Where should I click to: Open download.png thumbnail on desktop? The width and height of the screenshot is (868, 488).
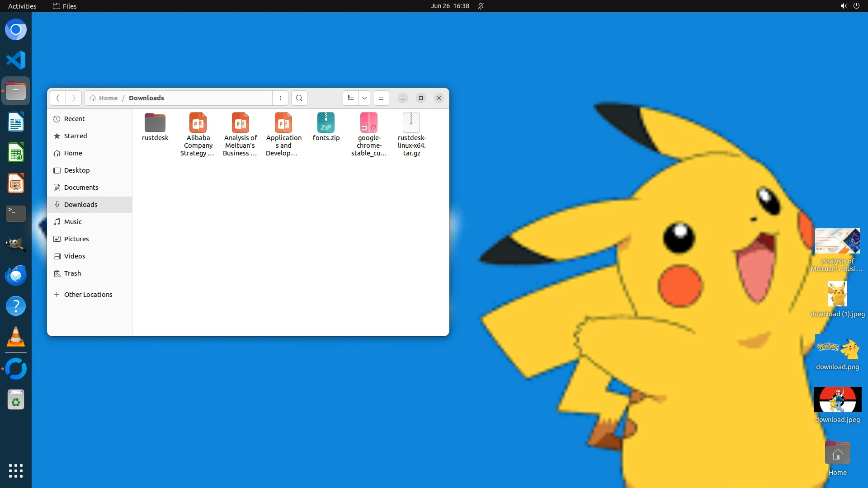click(x=837, y=349)
